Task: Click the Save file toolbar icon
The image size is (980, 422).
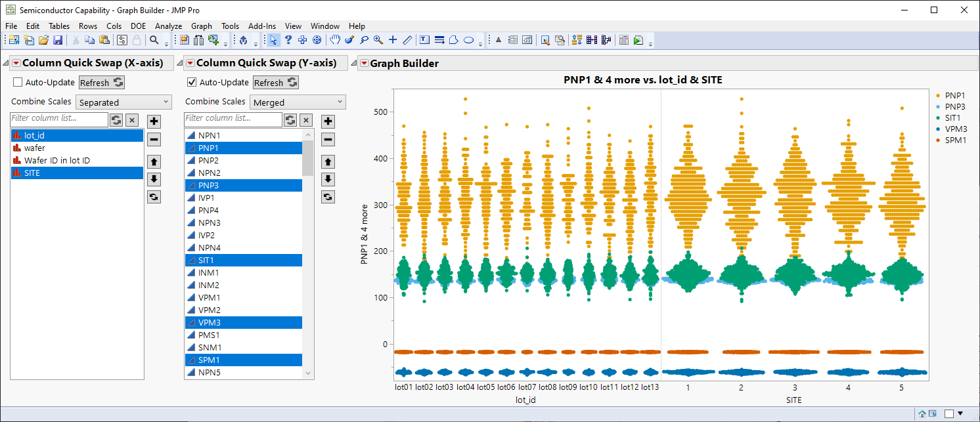Action: 58,40
